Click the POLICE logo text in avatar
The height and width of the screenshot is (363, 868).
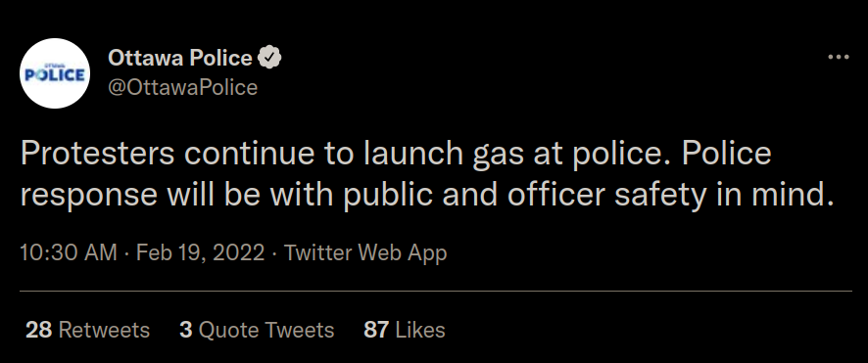point(55,74)
